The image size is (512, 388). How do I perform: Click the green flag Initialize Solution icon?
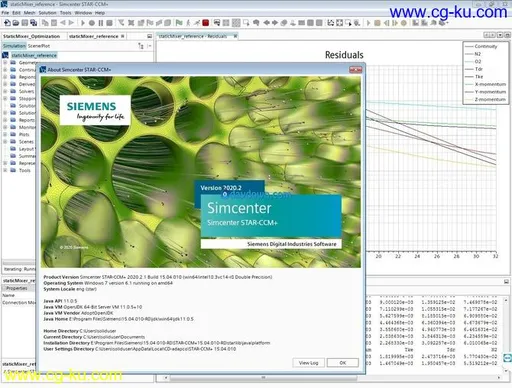[x=179, y=23]
